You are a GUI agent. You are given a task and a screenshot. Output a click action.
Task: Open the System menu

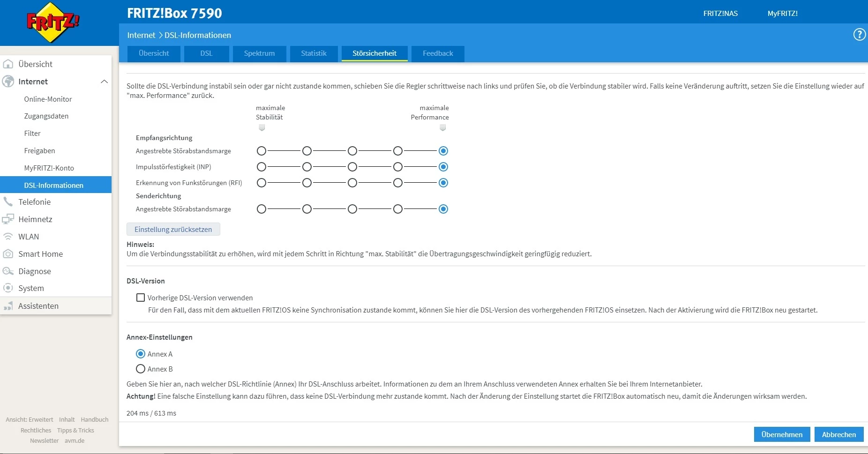(x=56, y=288)
